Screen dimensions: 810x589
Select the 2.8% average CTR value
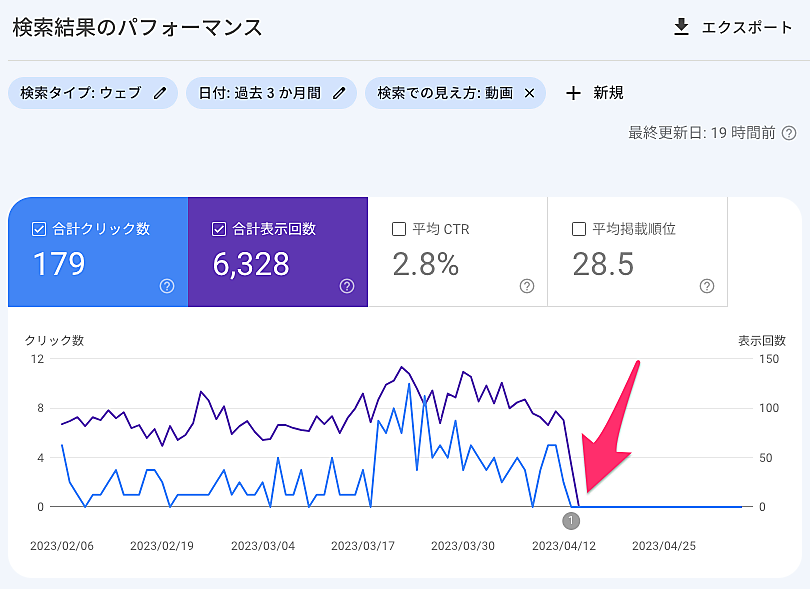tap(426, 264)
